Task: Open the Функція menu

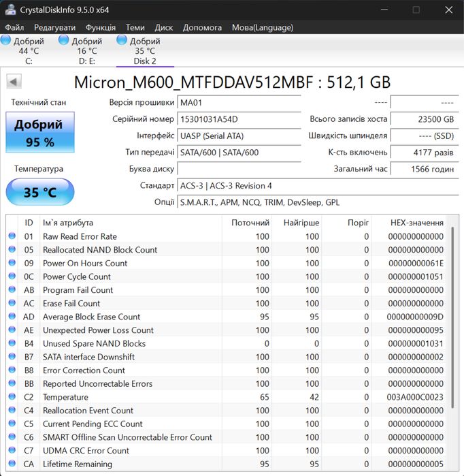Action: coord(101,28)
